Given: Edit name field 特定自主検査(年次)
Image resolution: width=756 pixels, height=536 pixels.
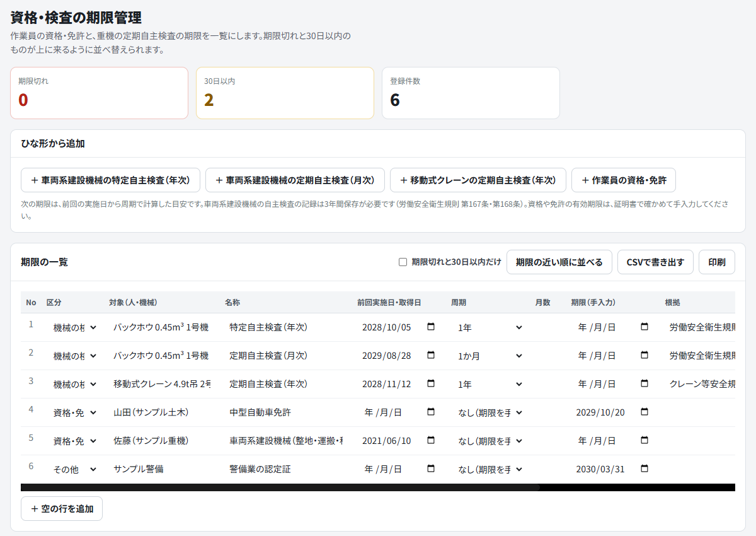Looking at the screenshot, I should pos(287,327).
